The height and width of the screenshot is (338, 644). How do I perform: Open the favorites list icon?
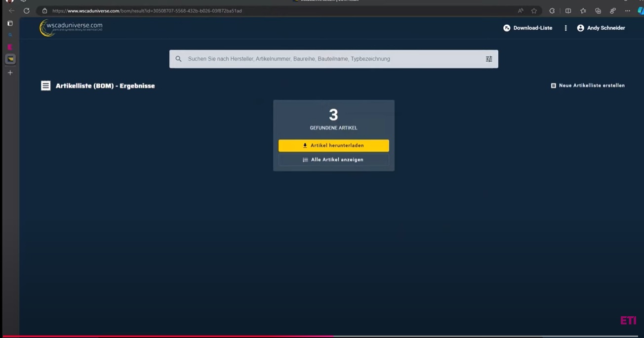[583, 11]
